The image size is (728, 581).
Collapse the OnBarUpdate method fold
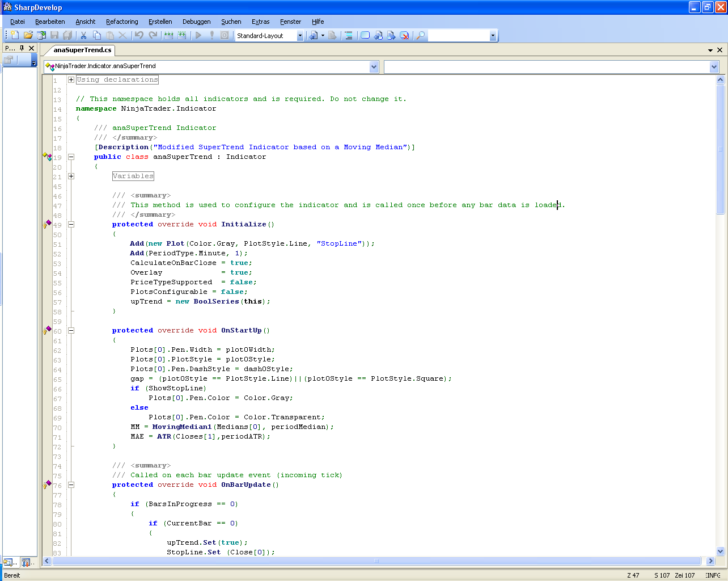[x=71, y=485]
